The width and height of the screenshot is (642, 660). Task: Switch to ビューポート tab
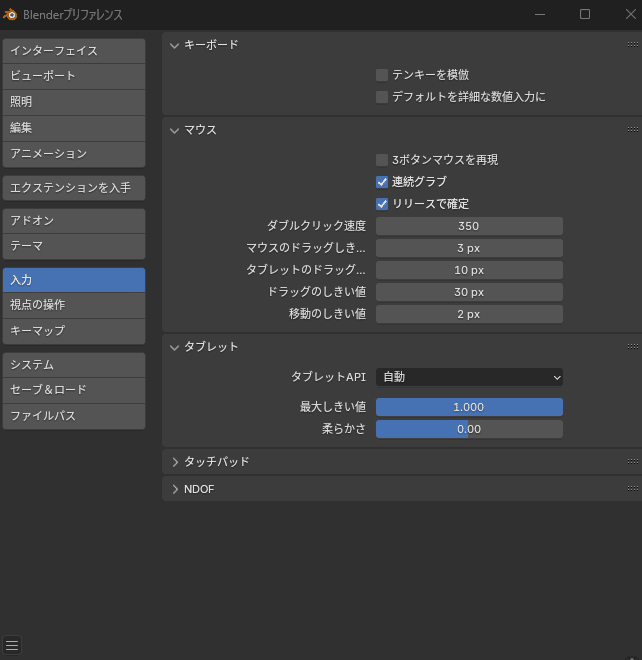click(x=74, y=76)
